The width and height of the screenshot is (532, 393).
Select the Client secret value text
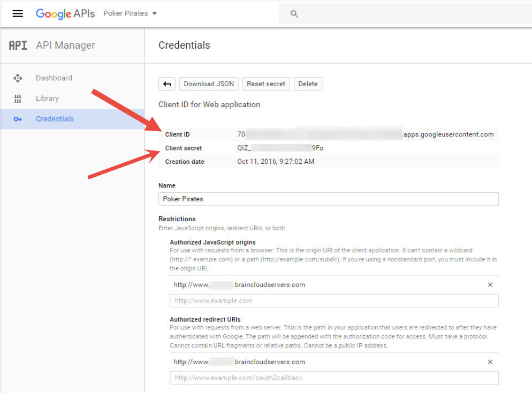click(x=280, y=148)
